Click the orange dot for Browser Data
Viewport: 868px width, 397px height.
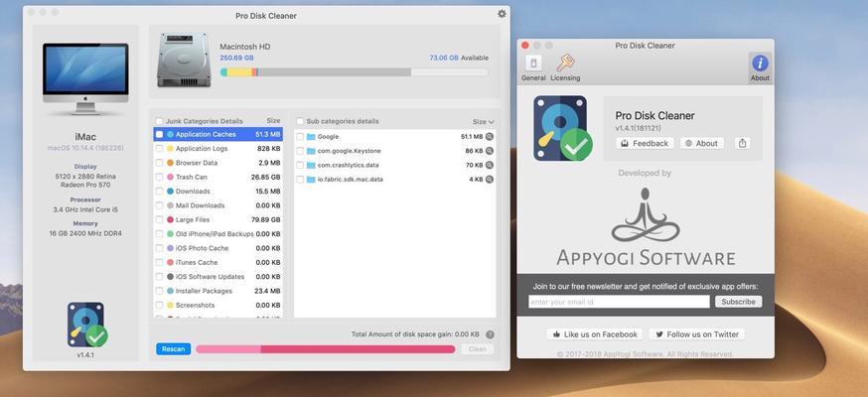[x=171, y=163]
